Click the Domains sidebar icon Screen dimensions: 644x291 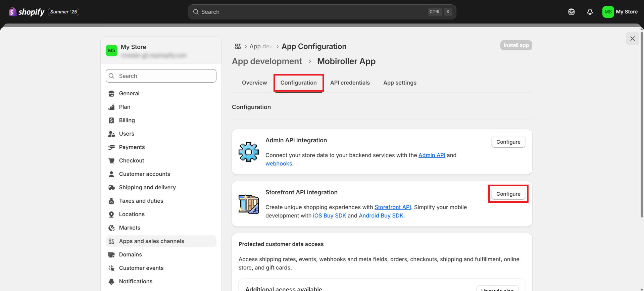click(111, 255)
